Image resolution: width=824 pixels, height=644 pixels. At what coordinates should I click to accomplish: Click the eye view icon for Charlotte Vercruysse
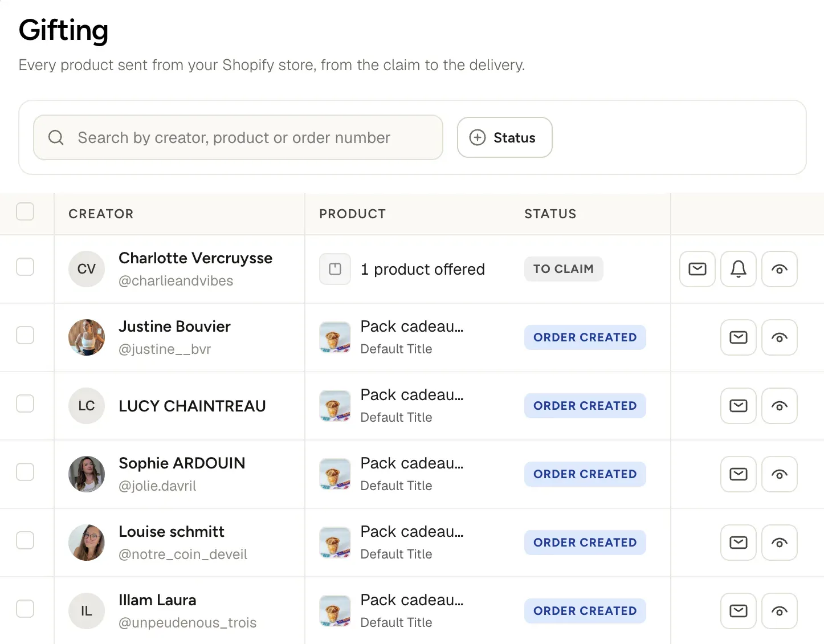point(780,269)
